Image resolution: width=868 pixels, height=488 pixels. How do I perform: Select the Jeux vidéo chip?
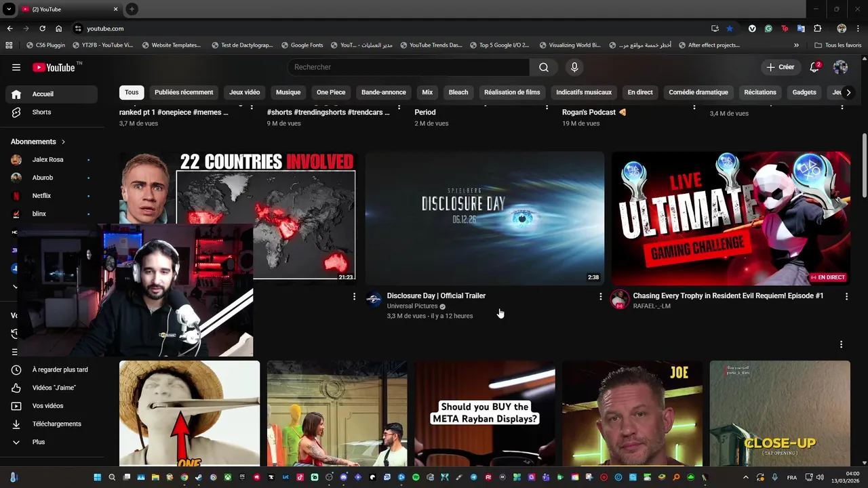pos(244,92)
